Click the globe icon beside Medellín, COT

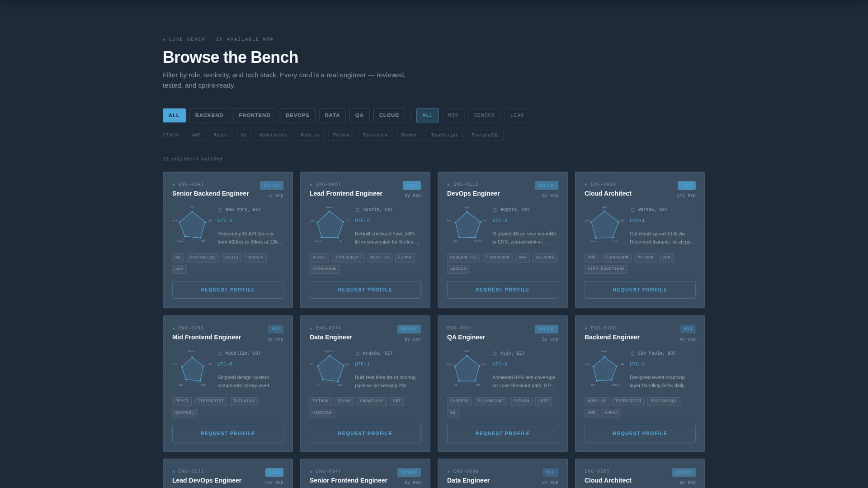tap(220, 354)
